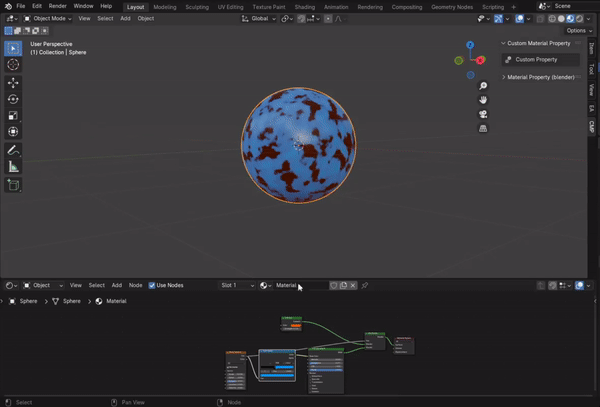Screen dimensions: 600x407
Task: Switch to orthographic view with grid icon
Action: (483, 128)
